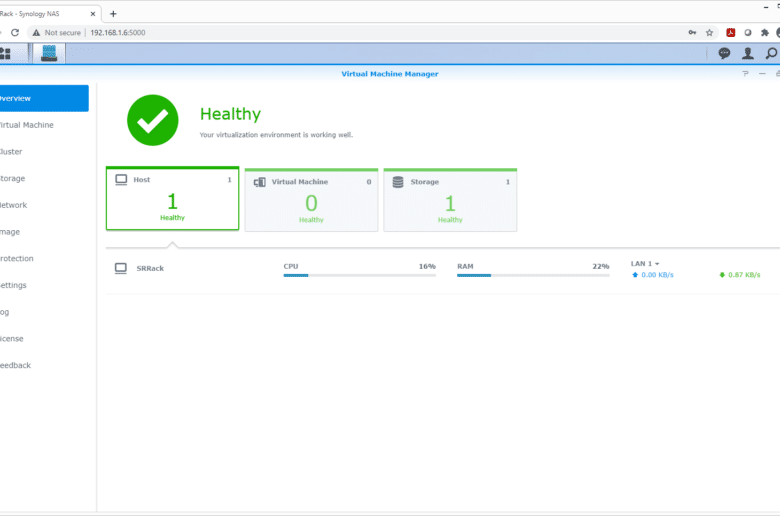The width and height of the screenshot is (780, 516).
Task: Minimize the Virtual Machine Manager window
Action: pyautogui.click(x=762, y=74)
